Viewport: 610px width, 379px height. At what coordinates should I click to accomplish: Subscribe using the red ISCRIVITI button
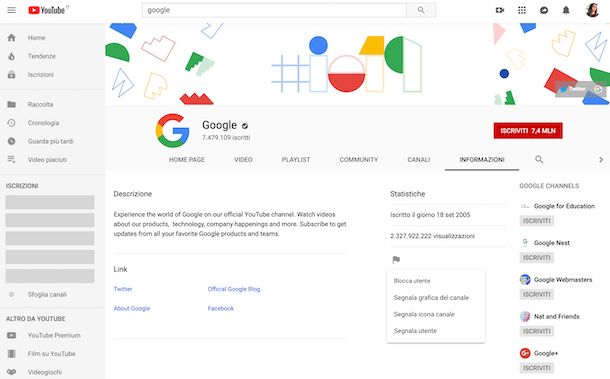(528, 131)
